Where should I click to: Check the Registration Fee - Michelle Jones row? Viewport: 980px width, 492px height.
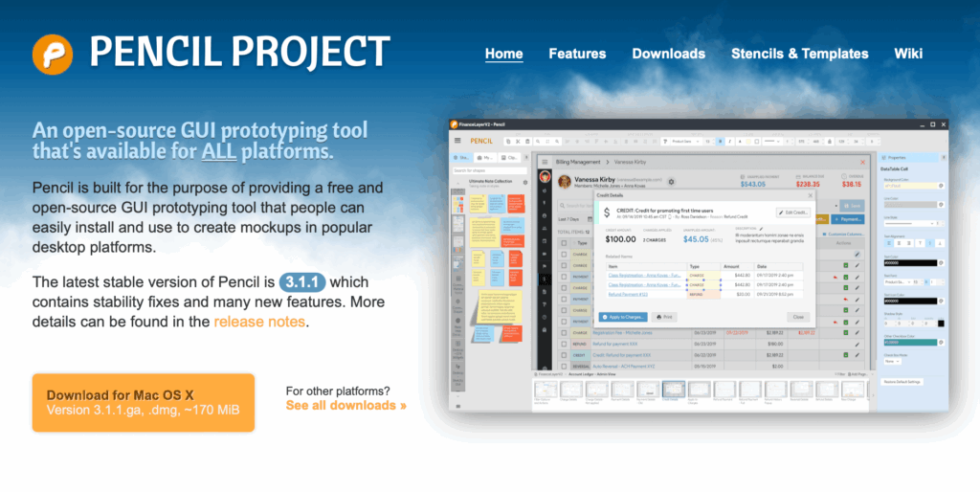click(x=564, y=333)
